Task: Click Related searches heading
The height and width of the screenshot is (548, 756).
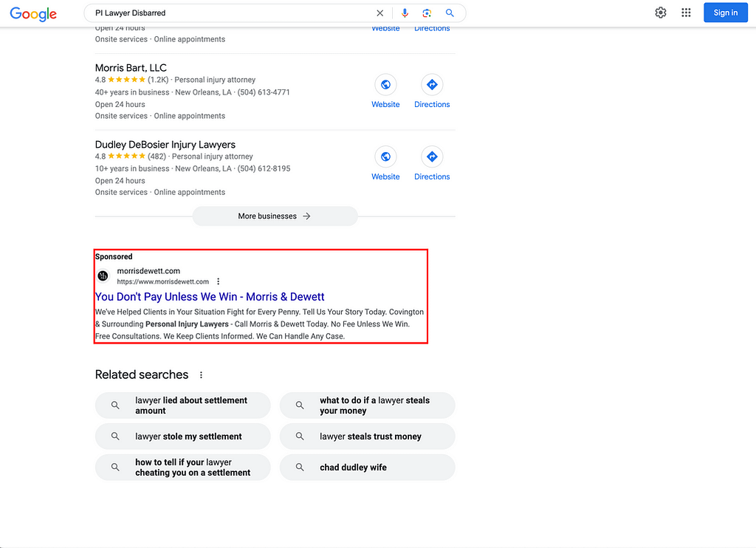Action: [142, 374]
